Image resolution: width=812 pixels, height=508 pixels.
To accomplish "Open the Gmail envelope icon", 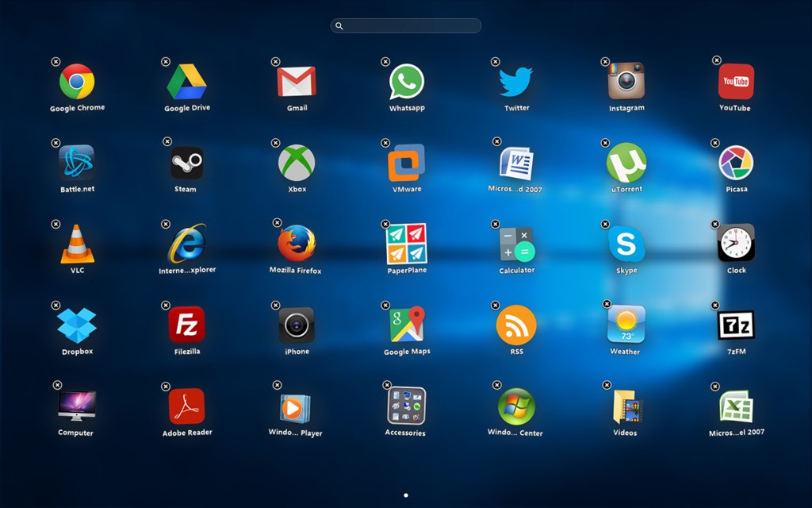I will tap(297, 82).
